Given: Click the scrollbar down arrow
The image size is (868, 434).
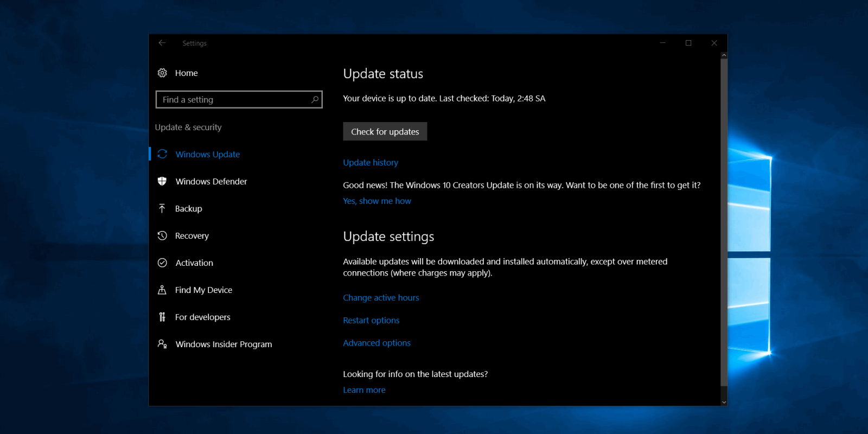Looking at the screenshot, I should click(724, 402).
